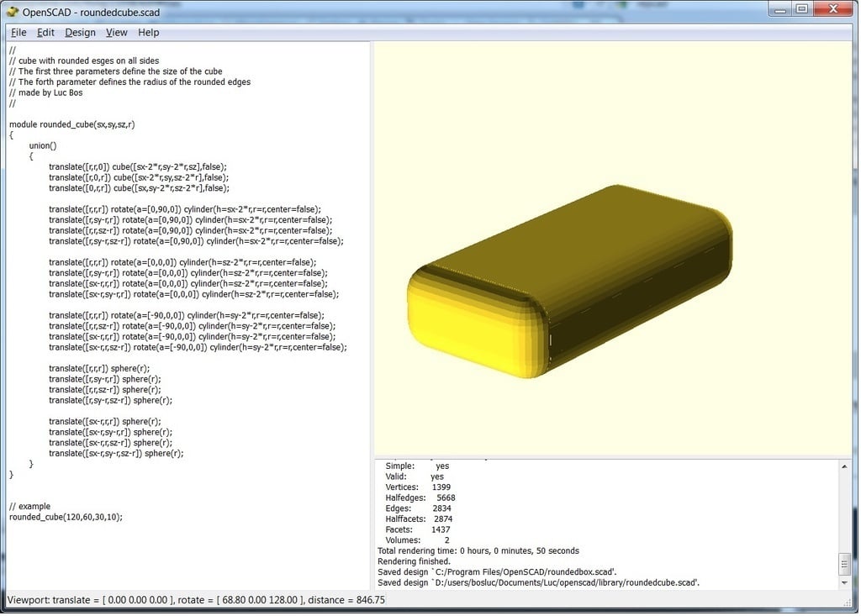Click the rendered rounded cube in the 3D view
The width and height of the screenshot is (861, 616).
tap(571, 280)
